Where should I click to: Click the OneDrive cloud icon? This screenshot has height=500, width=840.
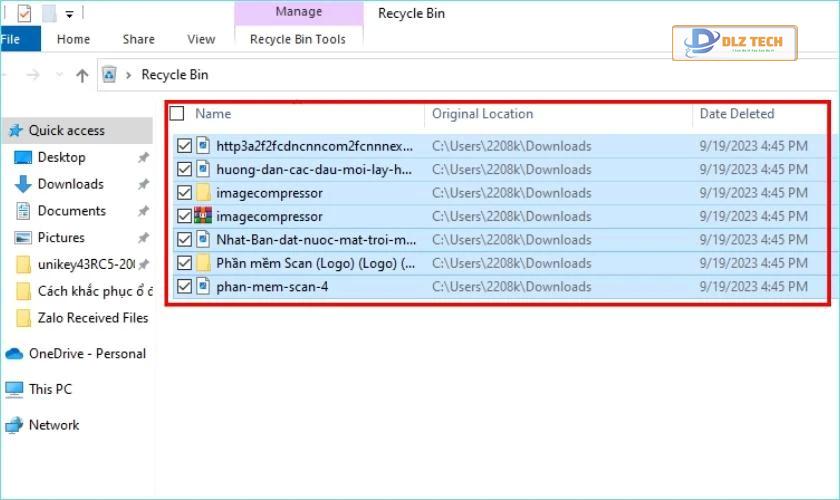[14, 354]
